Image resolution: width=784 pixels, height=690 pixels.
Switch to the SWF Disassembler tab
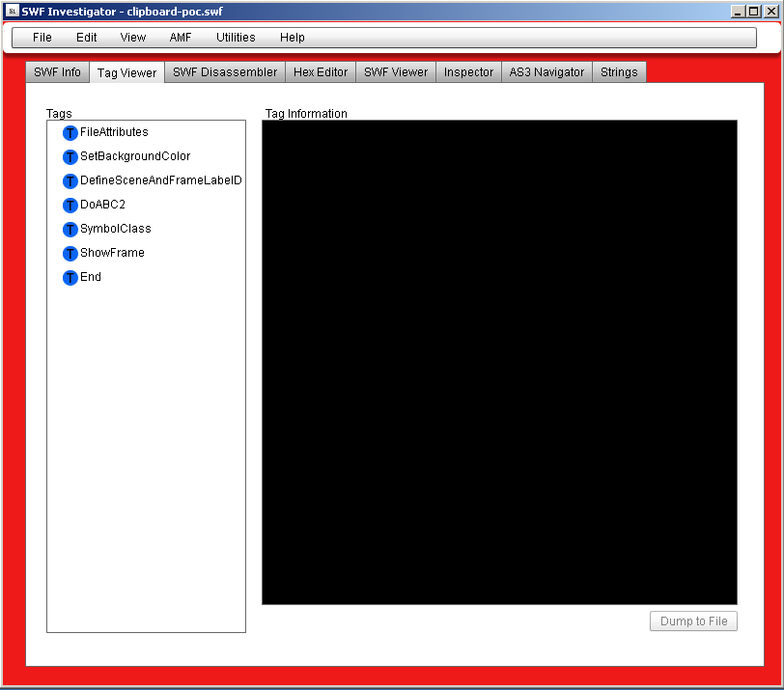(225, 72)
